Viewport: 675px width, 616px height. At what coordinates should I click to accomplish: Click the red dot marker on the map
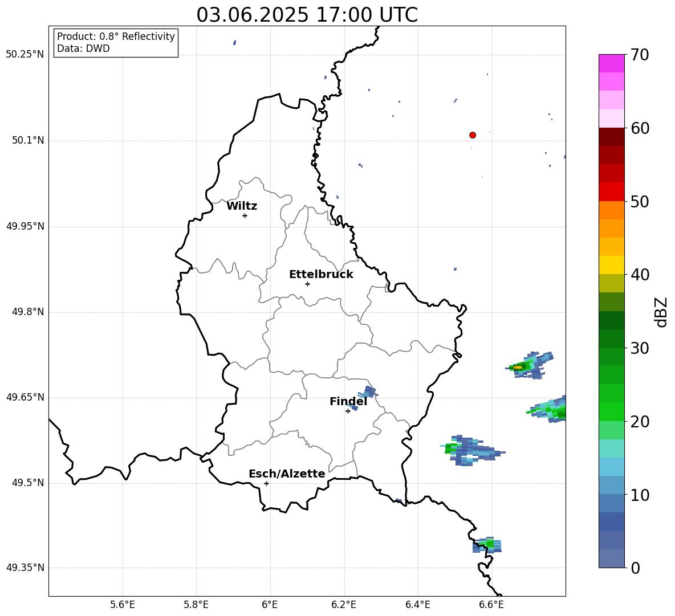coord(472,135)
